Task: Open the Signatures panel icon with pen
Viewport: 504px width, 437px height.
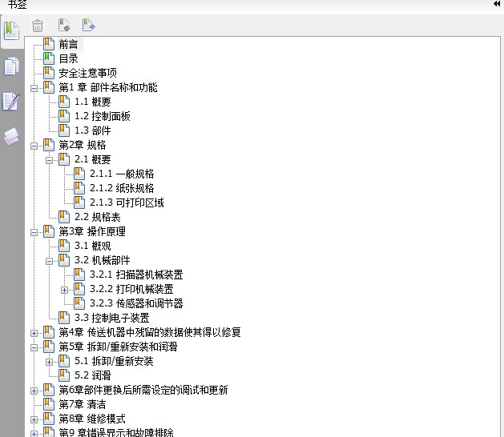Action: pos(11,102)
